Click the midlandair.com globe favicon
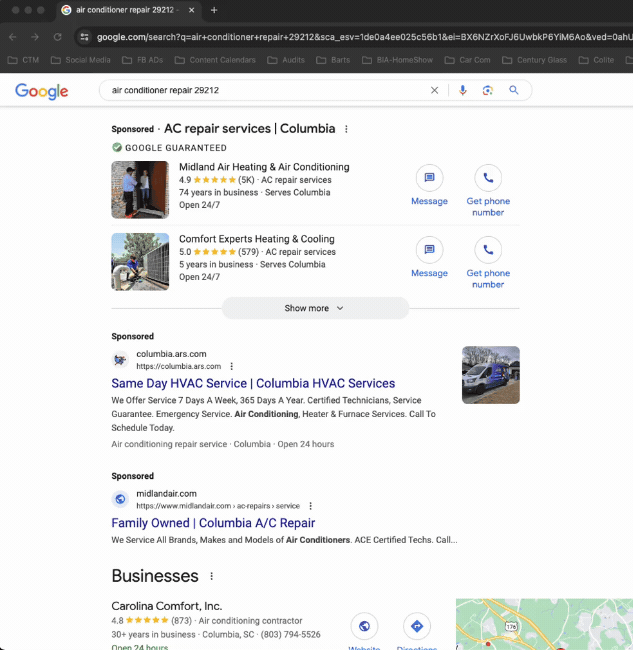633x650 pixels. pyautogui.click(x=120, y=499)
